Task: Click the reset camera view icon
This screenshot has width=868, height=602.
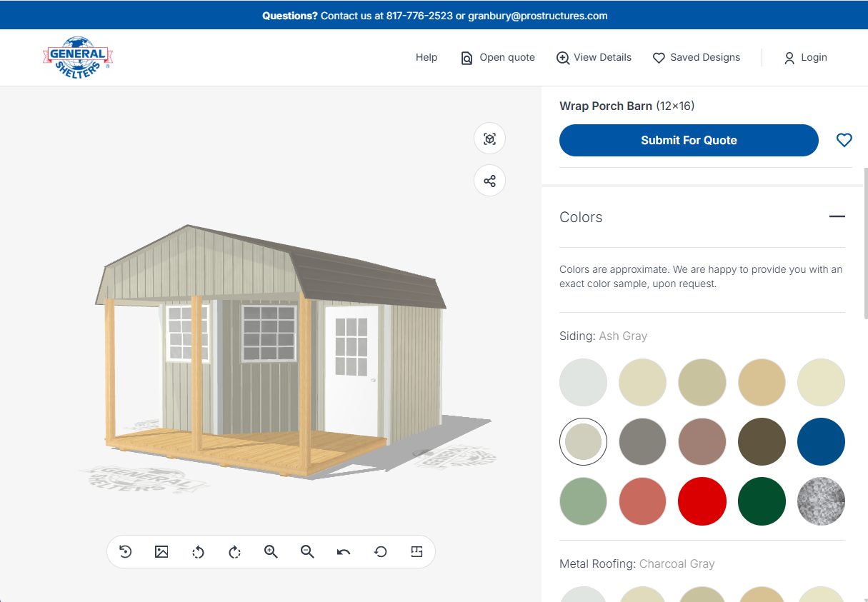Action: click(x=125, y=551)
